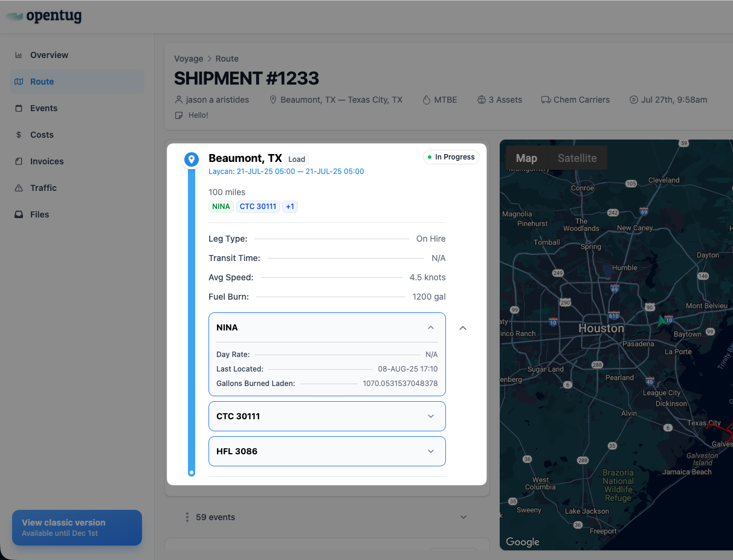Screen dimensions: 733x560
Task: Click the NINA green asset tag
Action: coord(221,207)
